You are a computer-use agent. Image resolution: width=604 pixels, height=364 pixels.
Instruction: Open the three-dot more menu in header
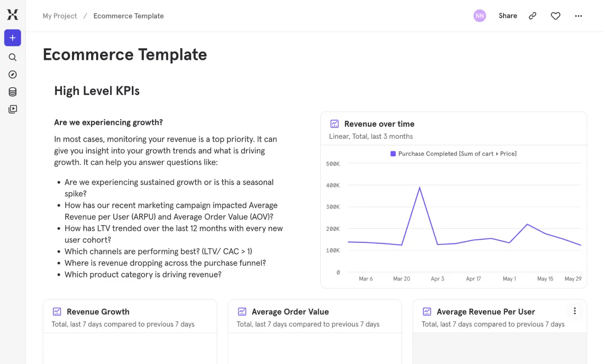pyautogui.click(x=578, y=16)
